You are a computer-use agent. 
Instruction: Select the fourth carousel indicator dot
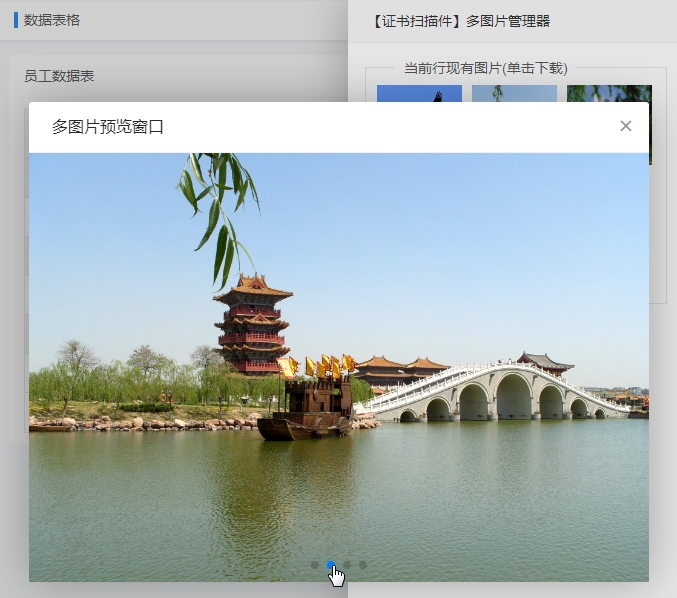coord(363,565)
